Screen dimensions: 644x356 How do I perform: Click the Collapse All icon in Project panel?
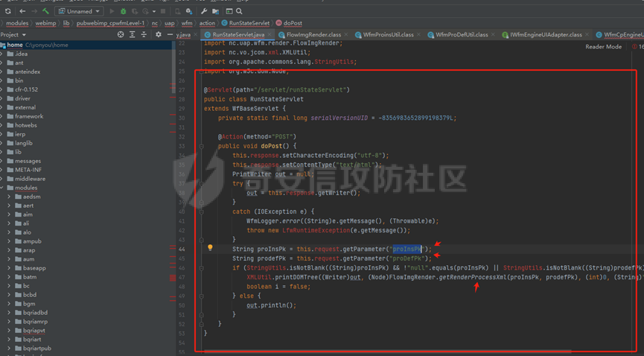(x=144, y=34)
